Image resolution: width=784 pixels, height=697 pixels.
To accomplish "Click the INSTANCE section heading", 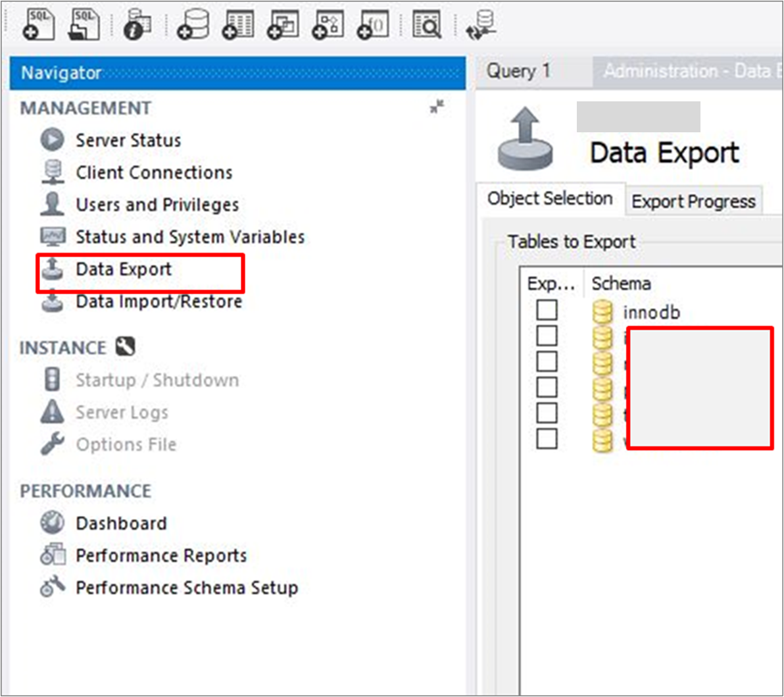I will 63,348.
